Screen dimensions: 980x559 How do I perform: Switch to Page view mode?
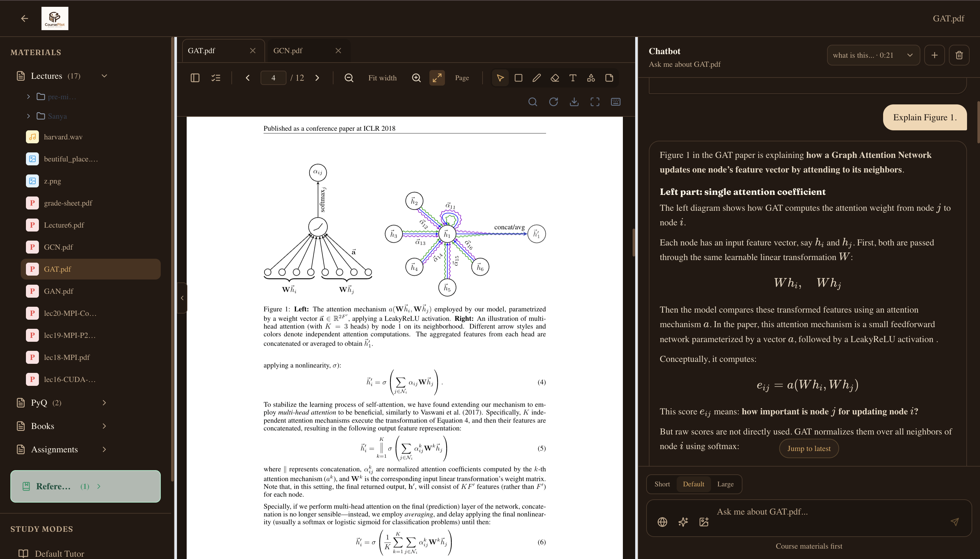[462, 78]
